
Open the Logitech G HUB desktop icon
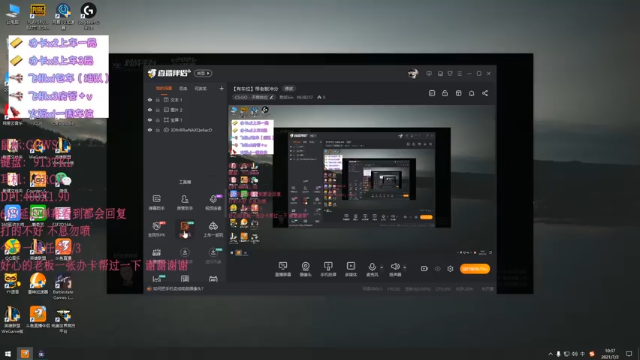click(x=88, y=16)
